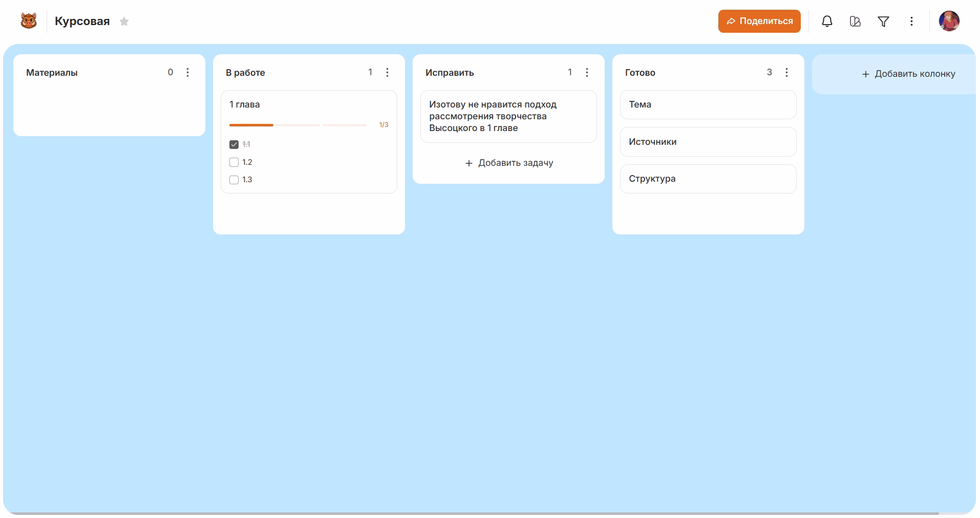The width and height of the screenshot is (980, 518).
Task: Check the 1.3 subtask checkbox
Action: tap(234, 180)
